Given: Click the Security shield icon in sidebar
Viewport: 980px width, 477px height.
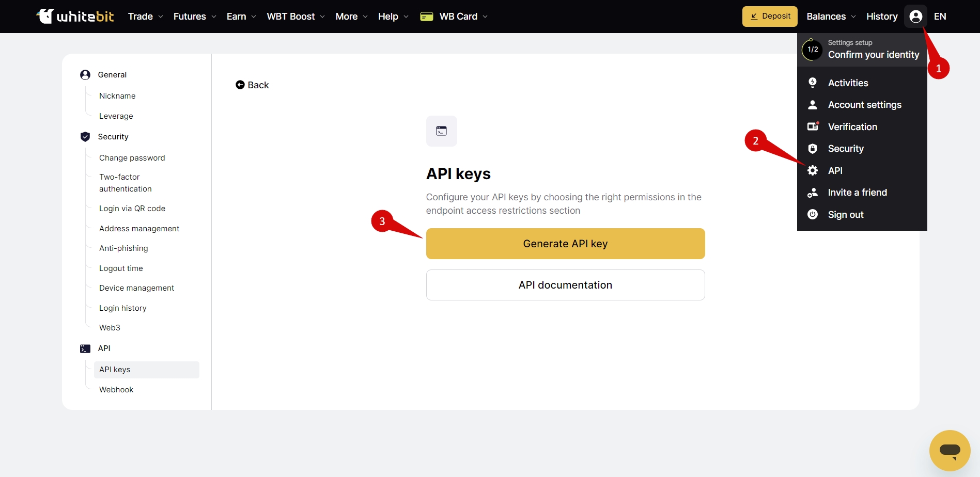Looking at the screenshot, I should 85,137.
